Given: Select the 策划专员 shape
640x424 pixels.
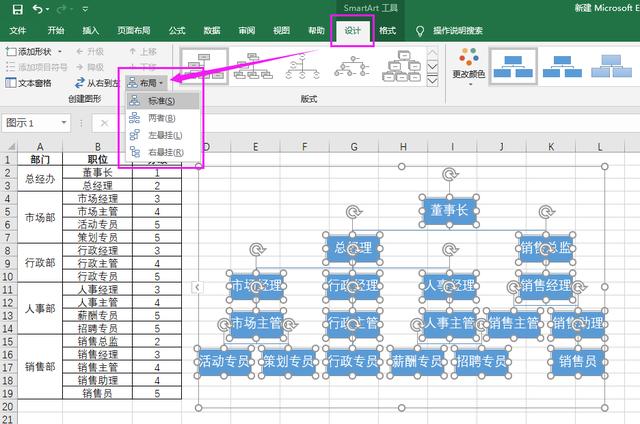Looking at the screenshot, I should (x=288, y=361).
